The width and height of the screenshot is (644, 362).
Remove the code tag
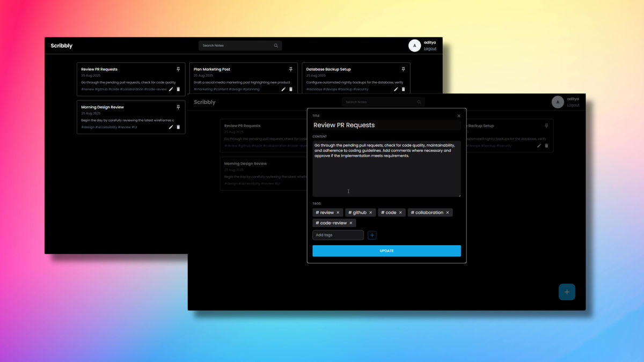pyautogui.click(x=400, y=212)
